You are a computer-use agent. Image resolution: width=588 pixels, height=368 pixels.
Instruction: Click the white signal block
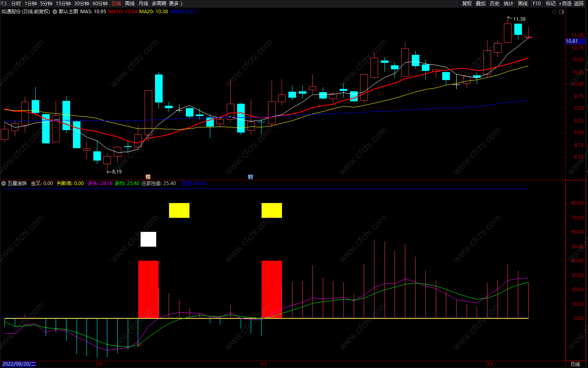(x=148, y=239)
